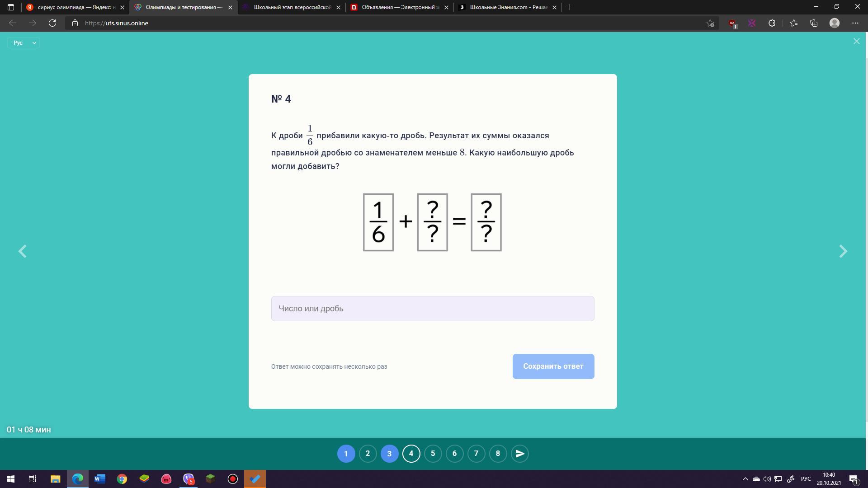This screenshot has width=868, height=488.
Task: Open browser extensions puzzle icon
Action: [772, 23]
